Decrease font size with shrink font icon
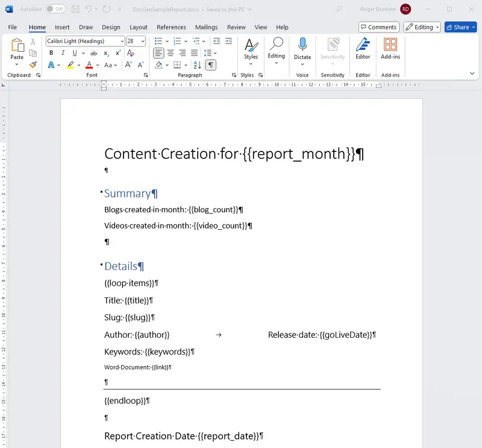The width and height of the screenshot is (482, 448). [x=140, y=65]
